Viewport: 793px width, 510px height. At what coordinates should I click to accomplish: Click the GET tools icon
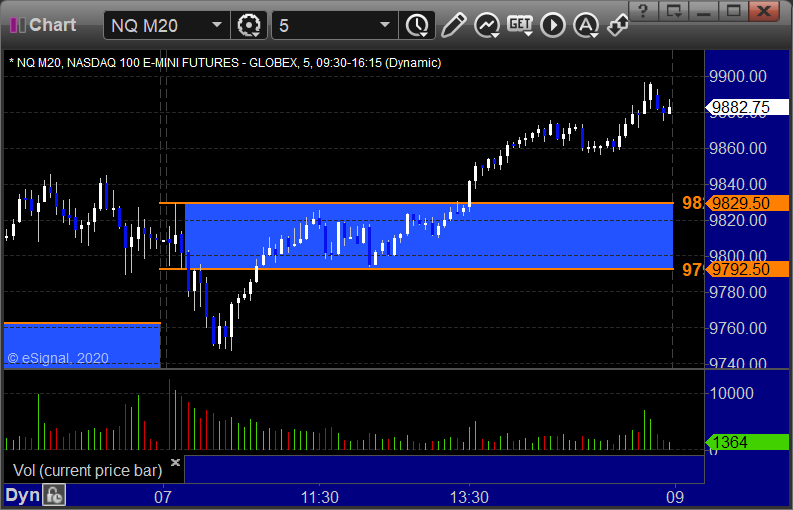coord(520,25)
